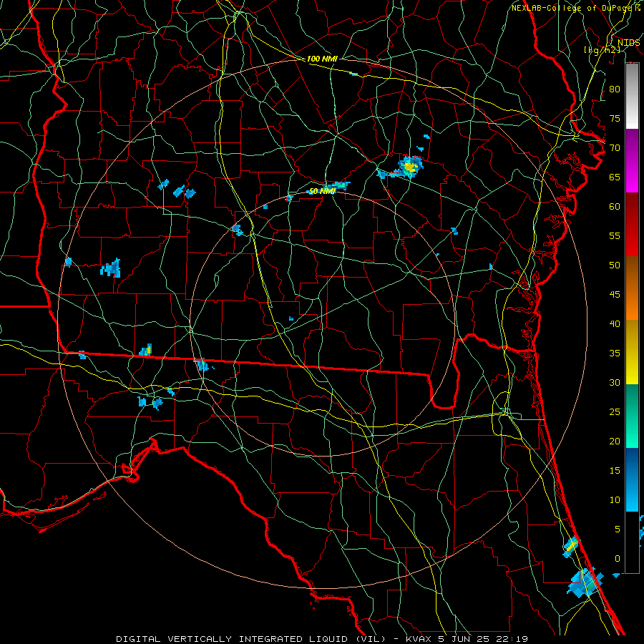
Task: Click the 80 value on the color scale
Action: pyautogui.click(x=615, y=89)
